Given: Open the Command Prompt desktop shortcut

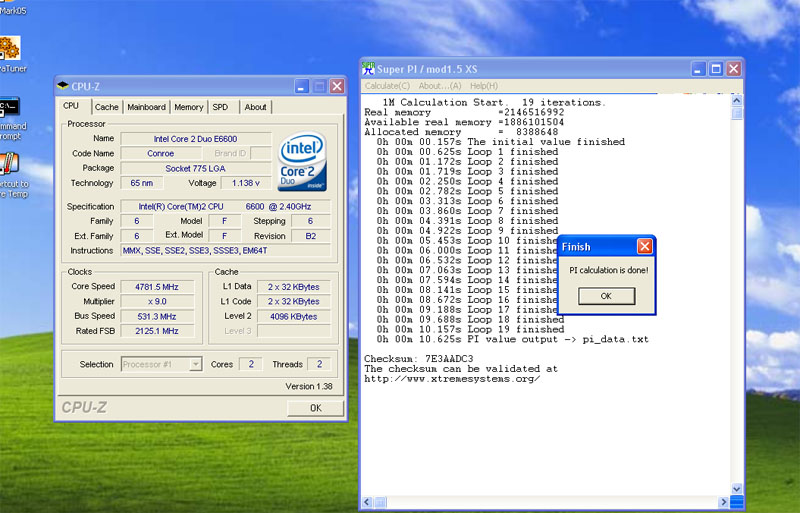Looking at the screenshot, I should click(9, 108).
